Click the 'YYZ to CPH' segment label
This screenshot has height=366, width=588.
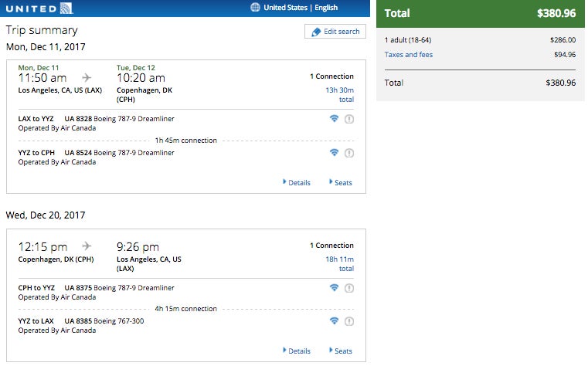pyautogui.click(x=36, y=152)
